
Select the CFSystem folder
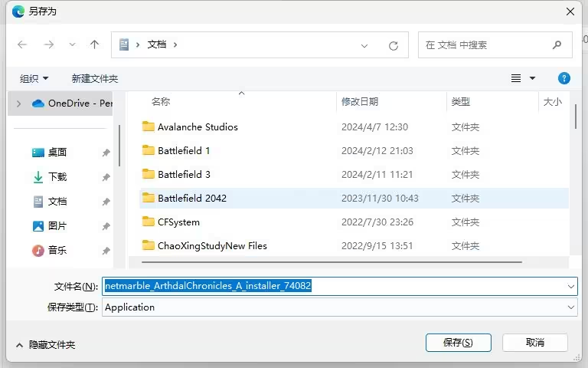[178, 222]
